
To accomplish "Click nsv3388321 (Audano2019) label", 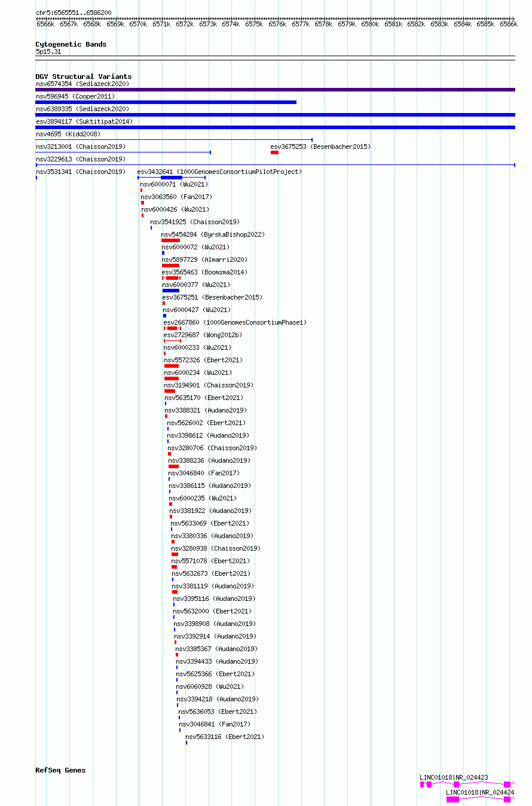I will click(x=206, y=411).
